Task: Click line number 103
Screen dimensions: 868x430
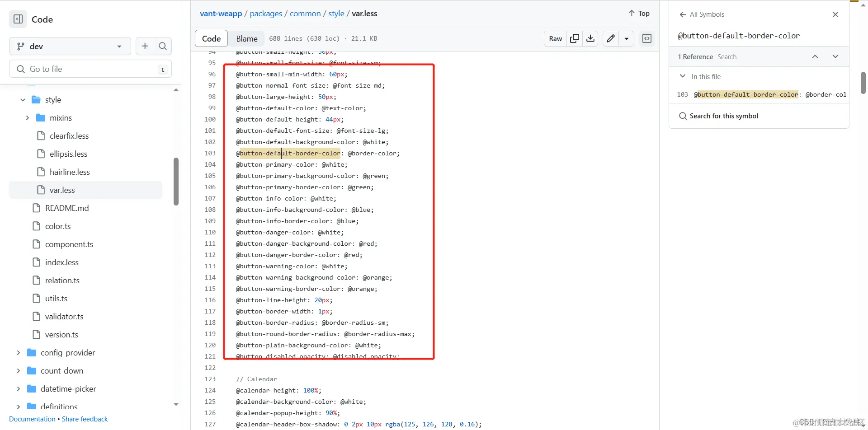Action: click(210, 153)
